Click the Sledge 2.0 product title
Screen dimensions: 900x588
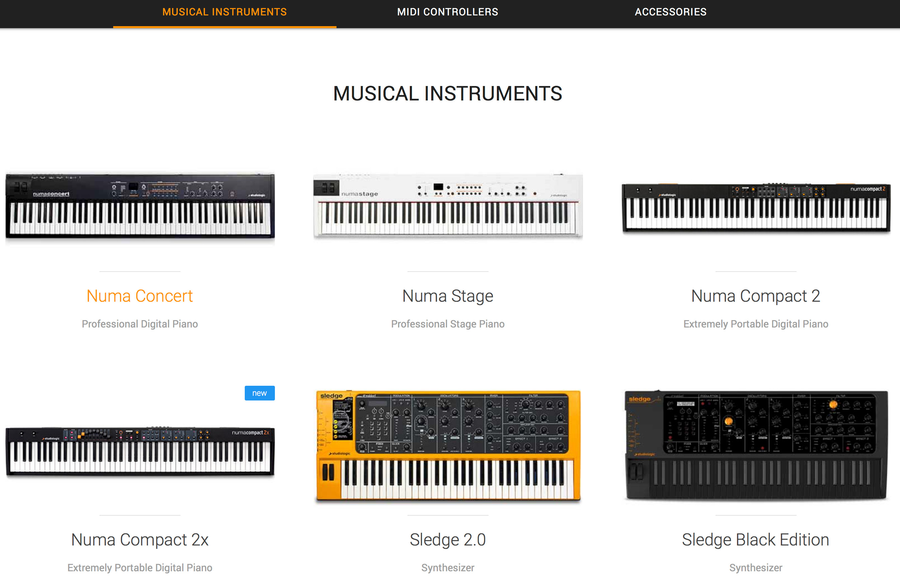[448, 539]
